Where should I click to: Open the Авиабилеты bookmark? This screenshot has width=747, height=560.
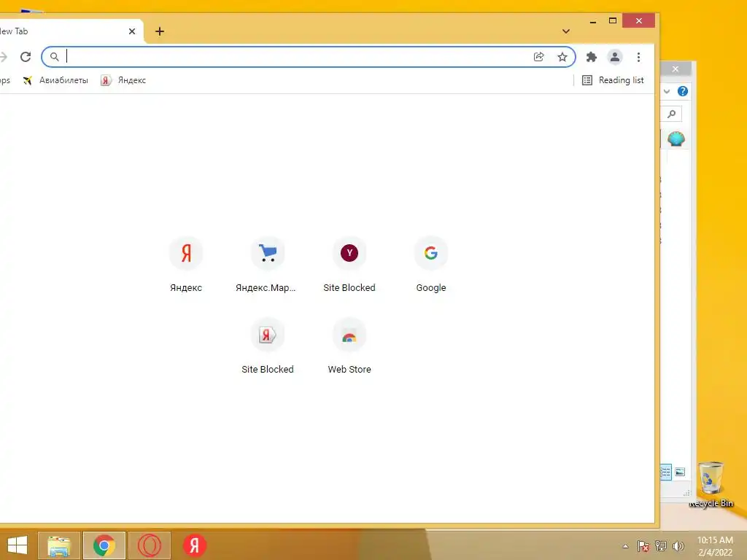(x=55, y=80)
